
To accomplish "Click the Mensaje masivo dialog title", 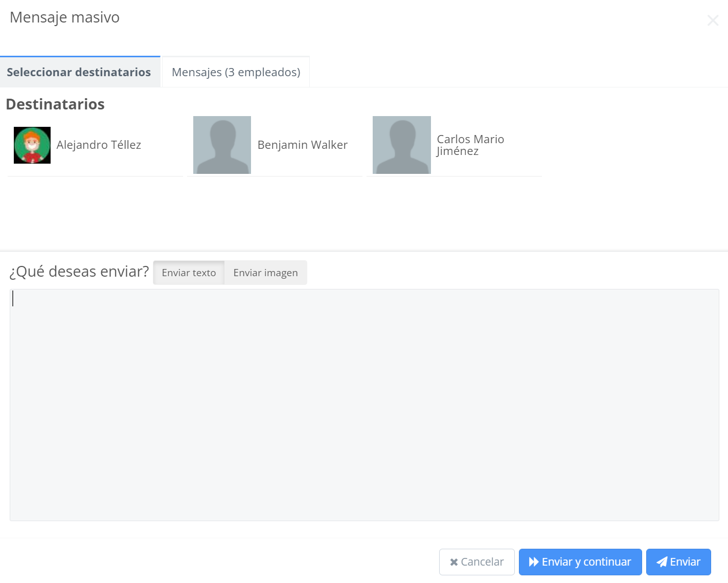I will pos(65,17).
